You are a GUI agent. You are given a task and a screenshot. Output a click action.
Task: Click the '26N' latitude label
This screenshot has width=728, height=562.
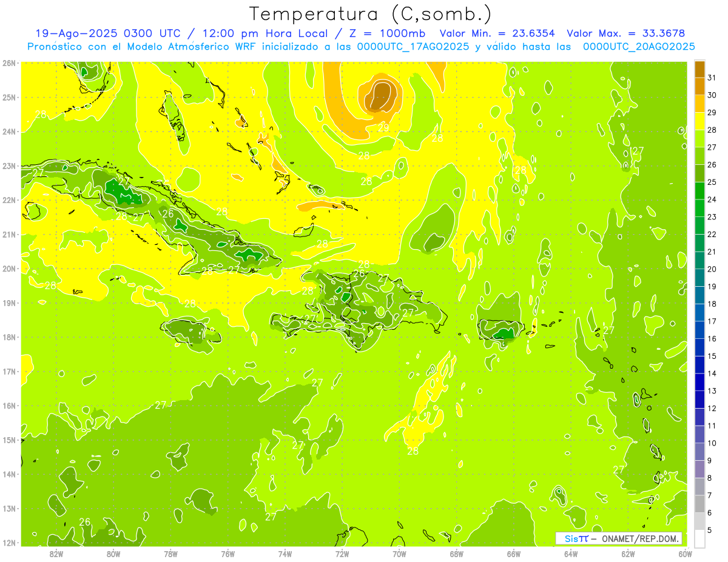tap(9, 62)
